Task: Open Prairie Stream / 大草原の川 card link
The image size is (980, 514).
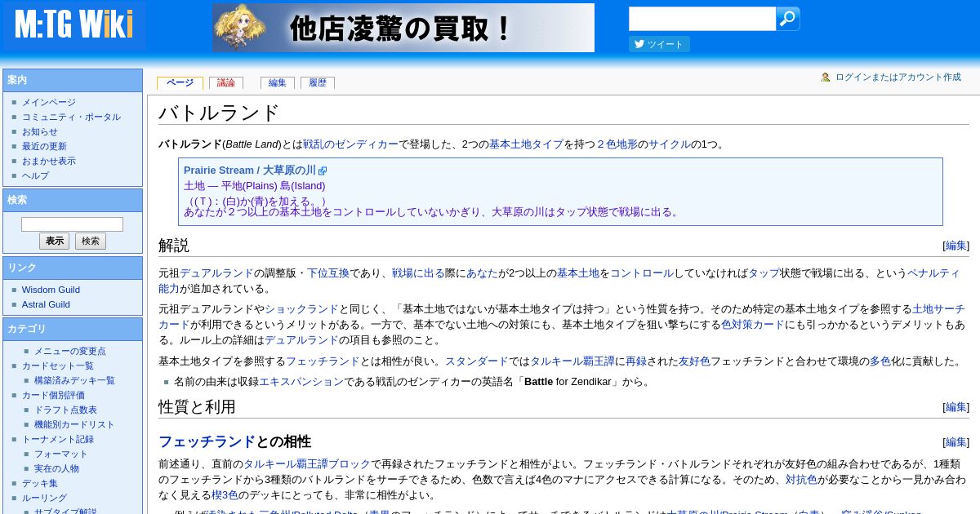Action: click(x=250, y=171)
